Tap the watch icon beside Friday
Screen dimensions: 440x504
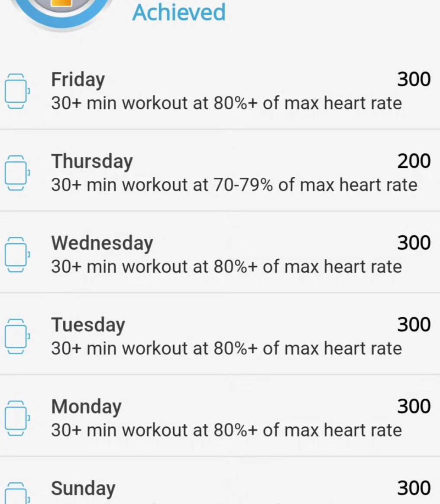pyautogui.click(x=16, y=91)
